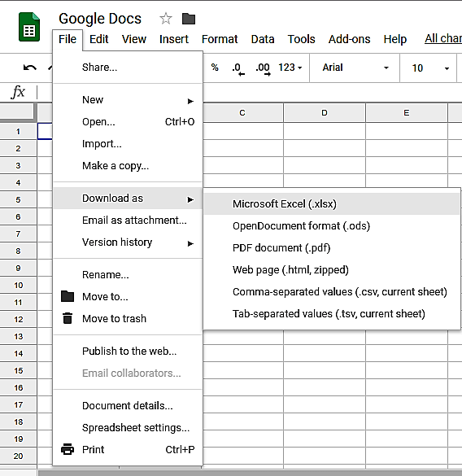Open the Add-ons menu
Image resolution: width=462 pixels, height=476 pixels.
(x=350, y=39)
